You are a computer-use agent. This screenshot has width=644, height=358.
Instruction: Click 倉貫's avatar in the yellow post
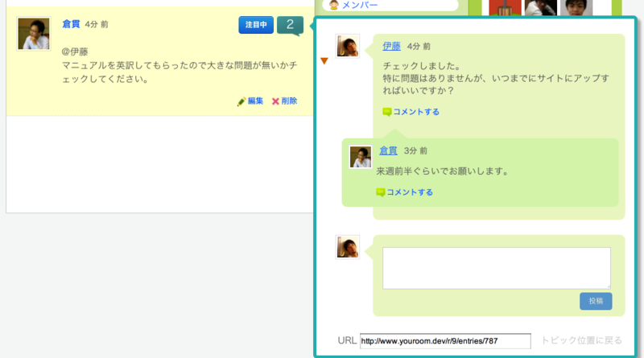34,34
